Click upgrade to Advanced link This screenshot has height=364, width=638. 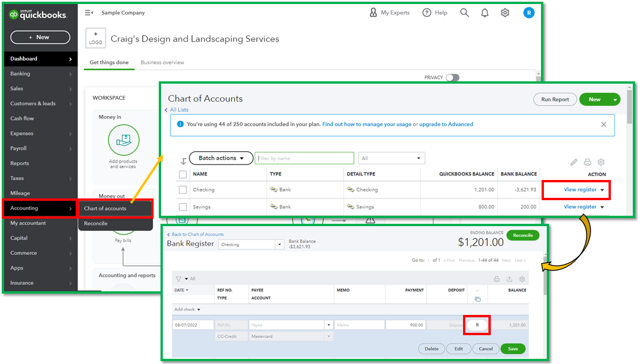click(x=446, y=124)
